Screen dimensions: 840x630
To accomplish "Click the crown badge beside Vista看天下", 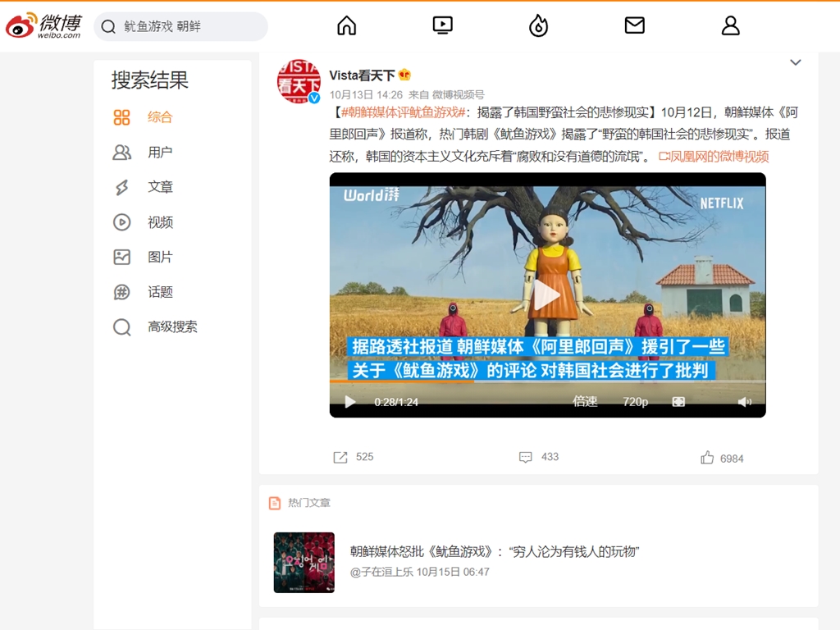I will [404, 75].
